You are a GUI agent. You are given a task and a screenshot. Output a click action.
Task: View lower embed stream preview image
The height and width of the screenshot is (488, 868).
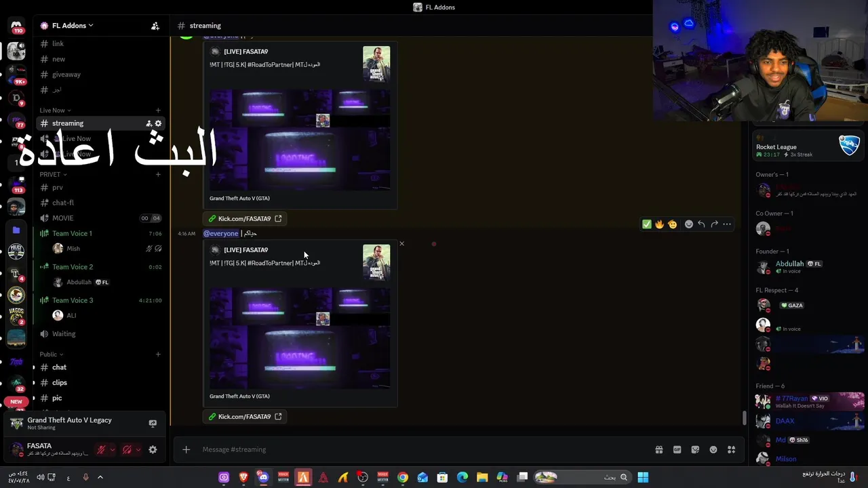point(300,338)
